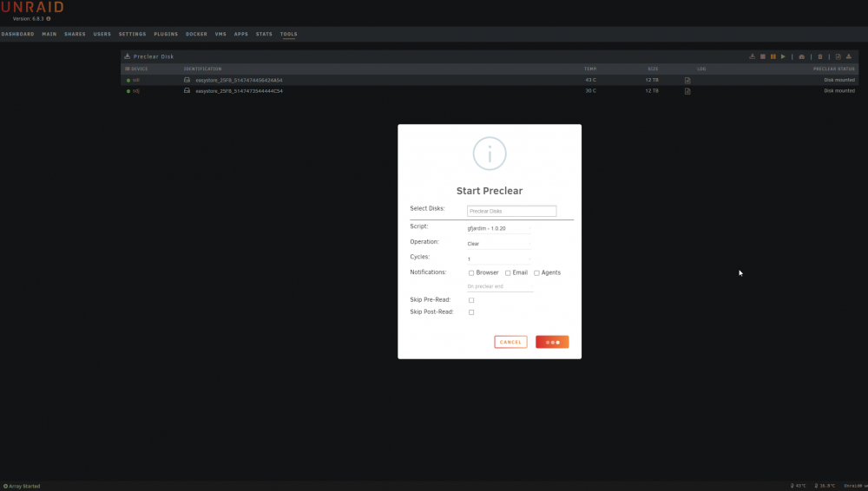868x491 pixels.
Task: Click the 43°C temperature status icon
Action: [792, 486]
